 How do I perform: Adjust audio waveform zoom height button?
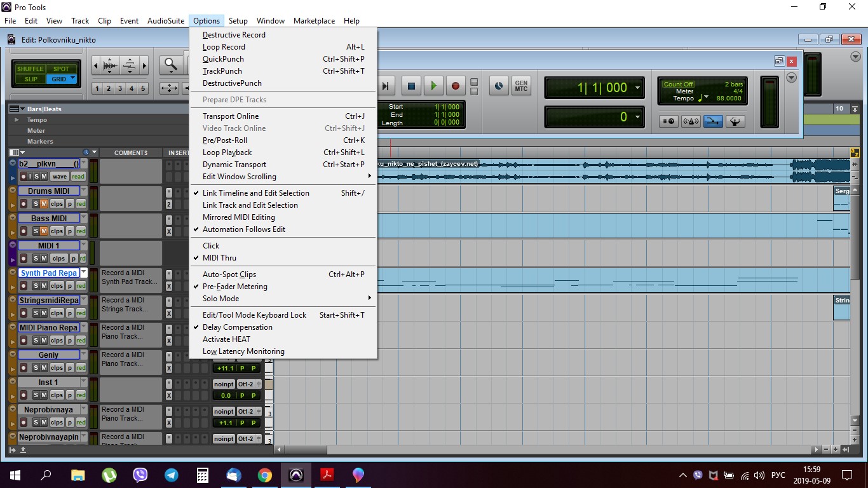[111, 65]
